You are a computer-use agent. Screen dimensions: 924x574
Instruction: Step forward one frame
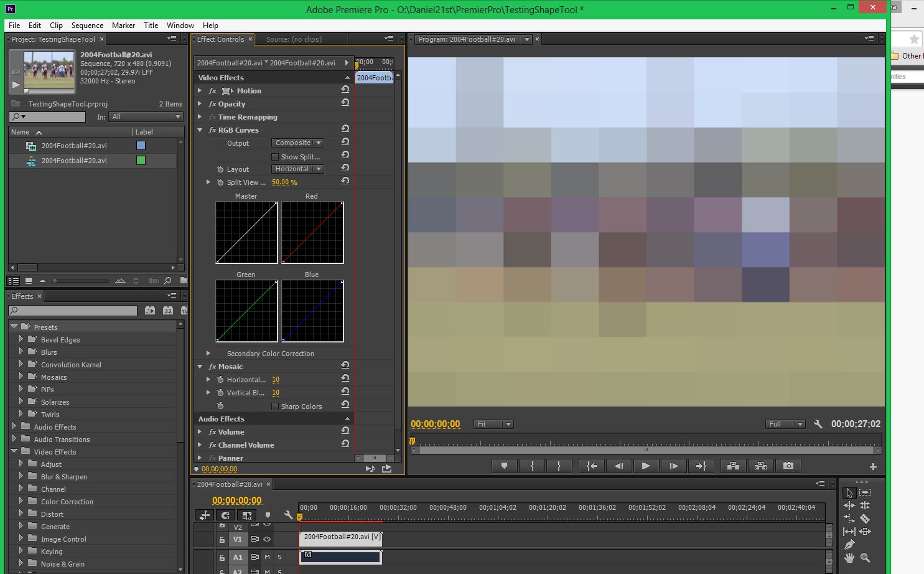point(673,466)
